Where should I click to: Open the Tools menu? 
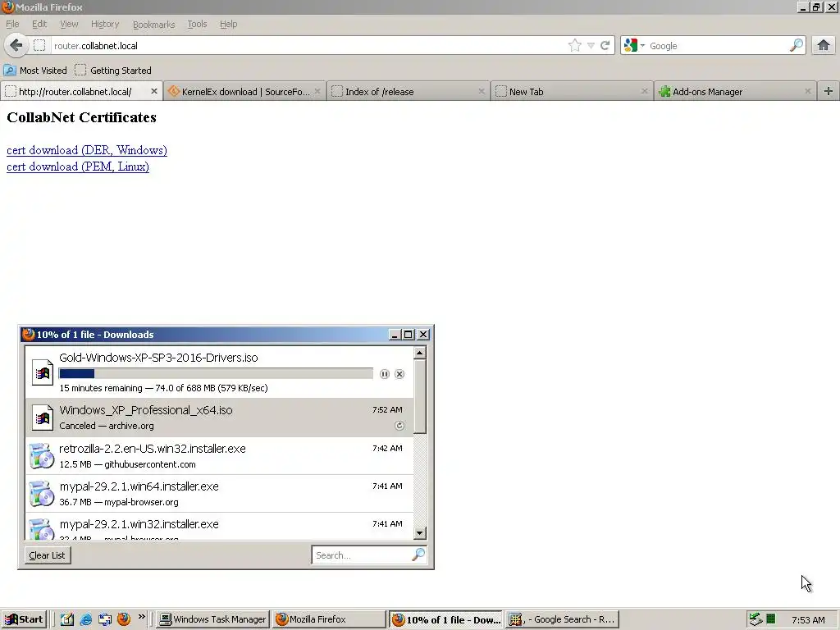pyautogui.click(x=197, y=24)
